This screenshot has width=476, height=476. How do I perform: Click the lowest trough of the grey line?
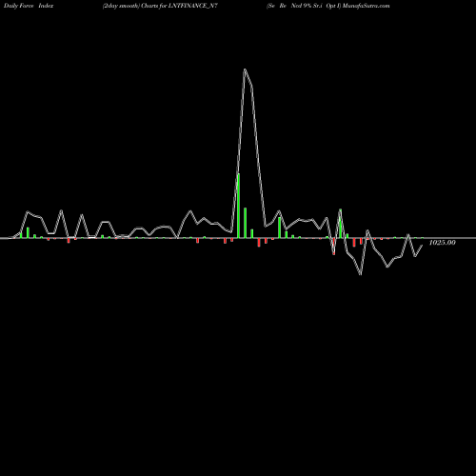[361, 274]
